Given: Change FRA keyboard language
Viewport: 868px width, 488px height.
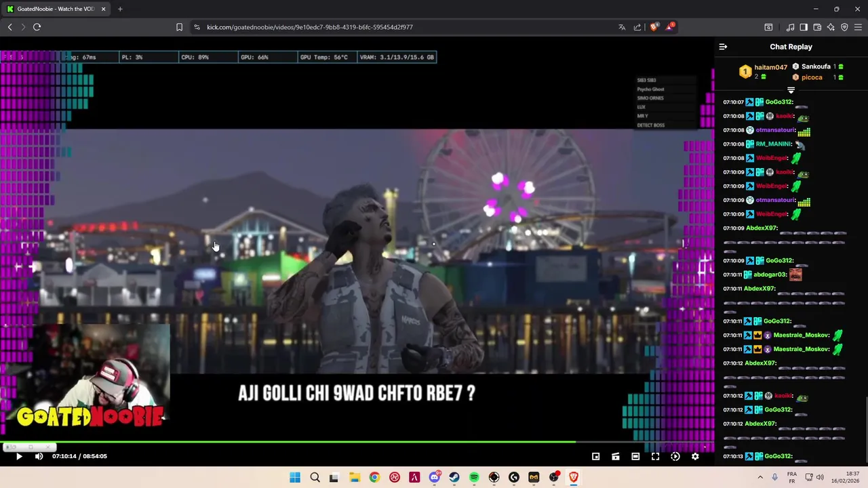Looking at the screenshot, I should (x=792, y=477).
